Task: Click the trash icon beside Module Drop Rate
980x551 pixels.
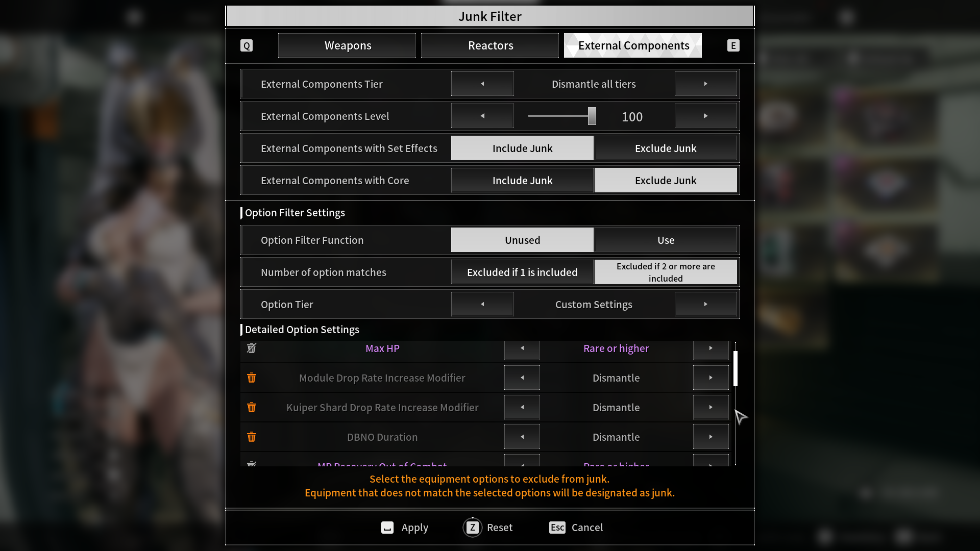Action: pos(252,378)
